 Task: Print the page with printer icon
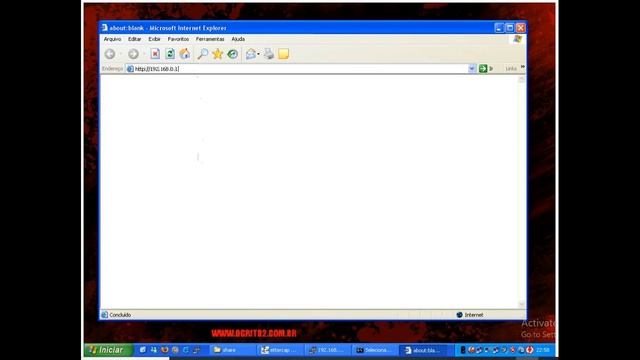point(269,54)
